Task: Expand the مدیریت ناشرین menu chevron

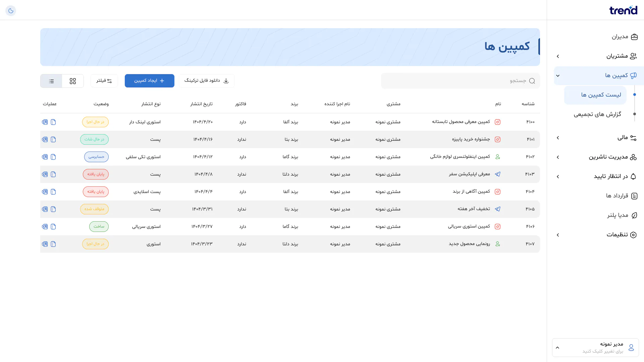Action: 558,157
